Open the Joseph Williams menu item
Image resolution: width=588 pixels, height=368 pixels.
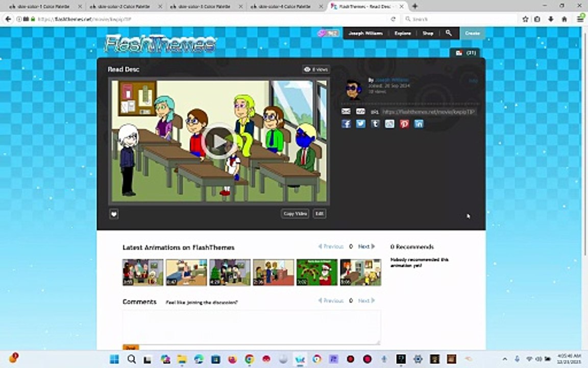(365, 33)
